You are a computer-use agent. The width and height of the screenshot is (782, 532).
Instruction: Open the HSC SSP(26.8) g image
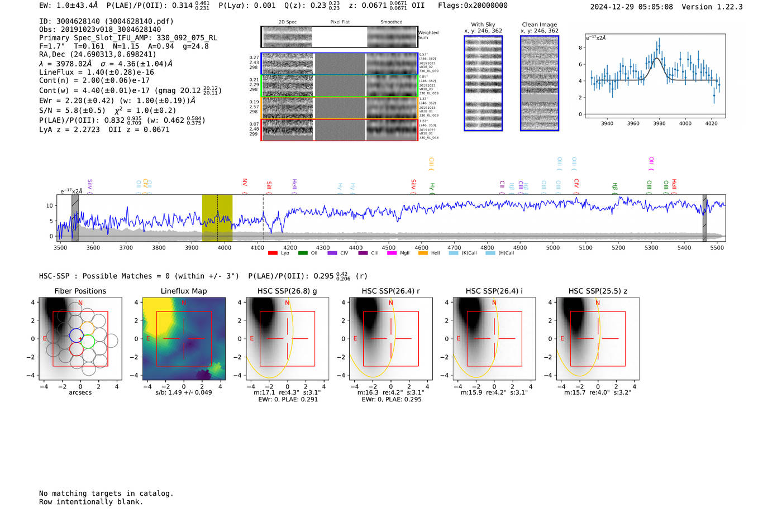(x=288, y=339)
